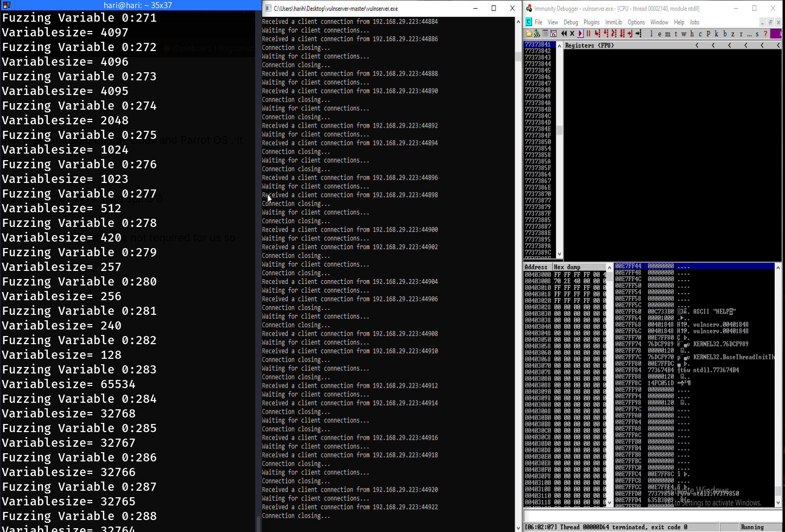This screenshot has width=785, height=532.
Task: Open the ImmLib menu
Action: tap(613, 22)
